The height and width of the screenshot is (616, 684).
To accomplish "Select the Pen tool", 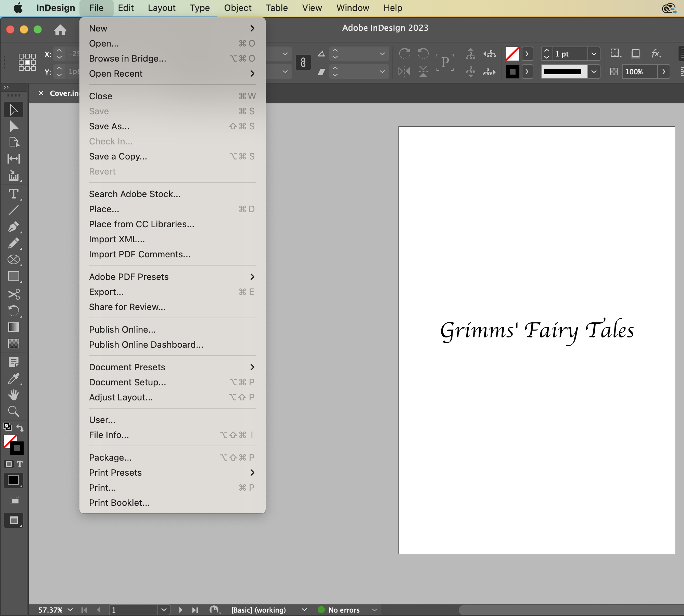I will pyautogui.click(x=14, y=227).
